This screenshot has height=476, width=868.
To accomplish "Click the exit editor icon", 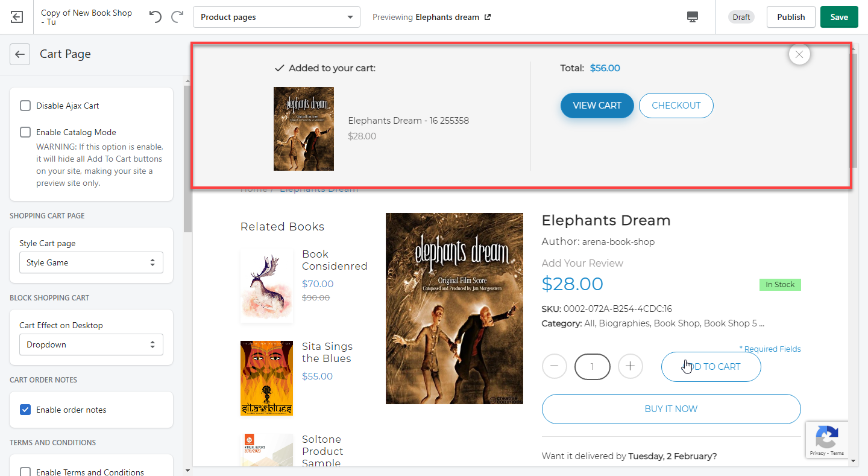I will point(17,17).
